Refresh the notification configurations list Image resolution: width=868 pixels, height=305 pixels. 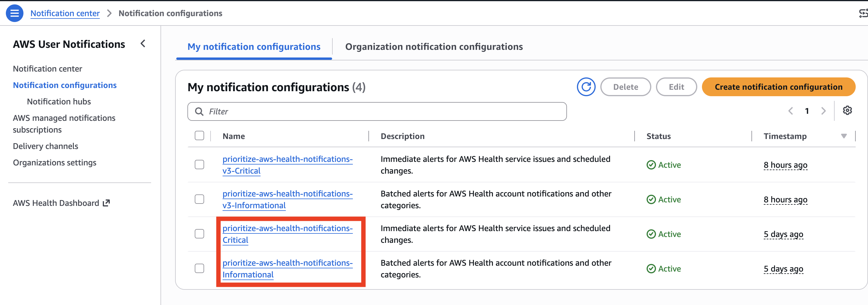(x=586, y=87)
